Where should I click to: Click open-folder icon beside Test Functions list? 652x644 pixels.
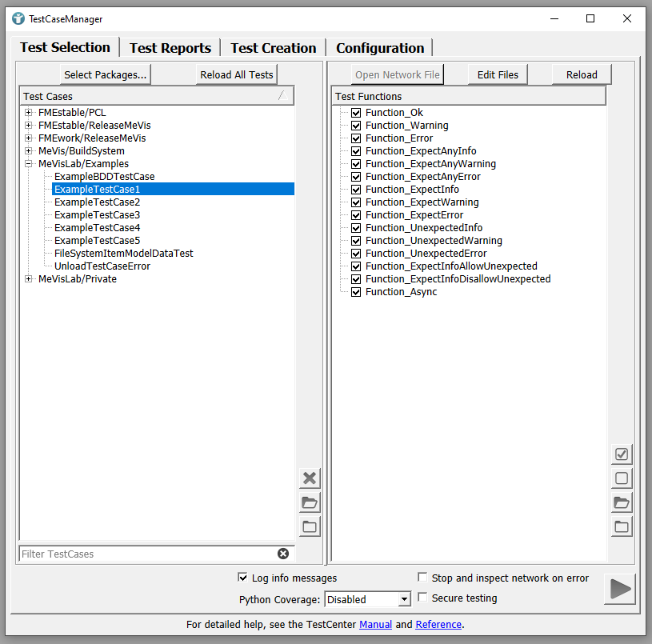click(622, 502)
